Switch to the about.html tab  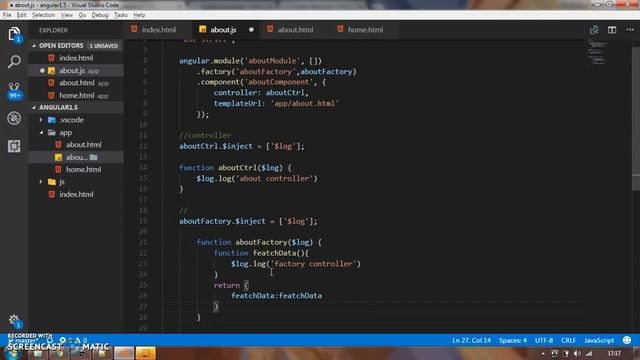click(295, 30)
